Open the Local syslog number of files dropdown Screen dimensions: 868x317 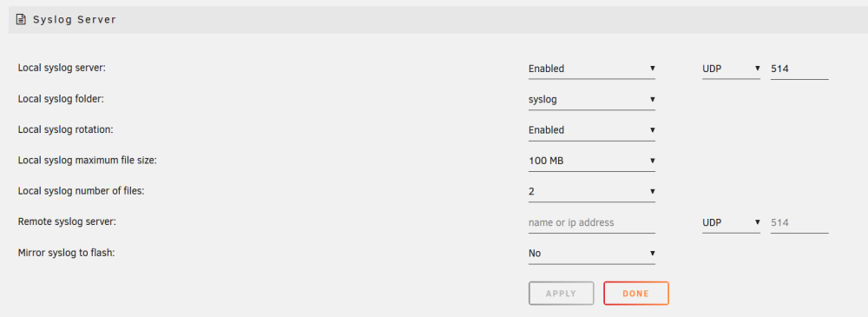592,192
